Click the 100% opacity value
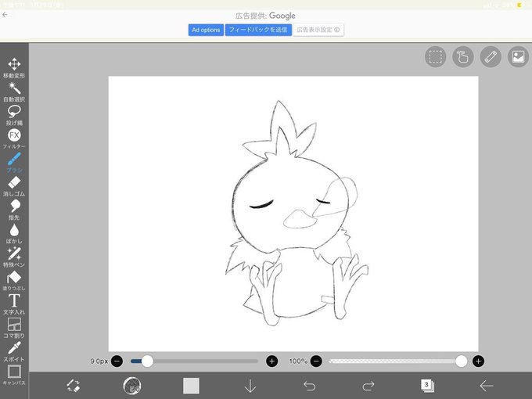 pyautogui.click(x=298, y=361)
